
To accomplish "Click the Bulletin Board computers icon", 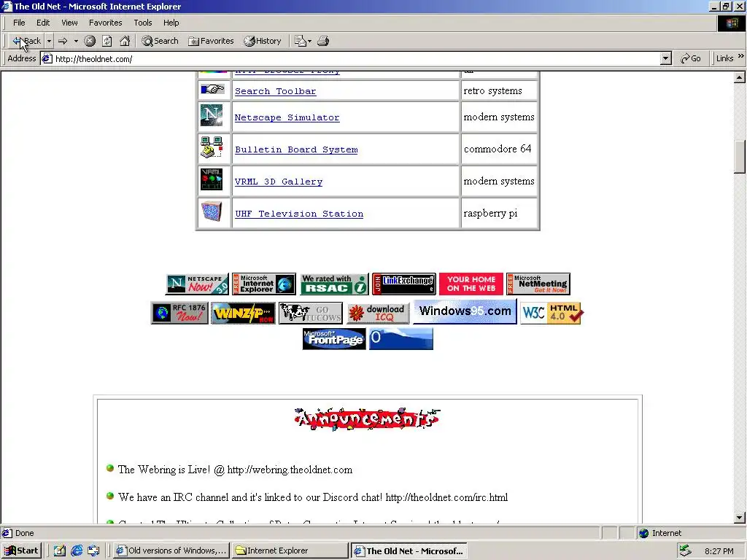I will 212,147.
